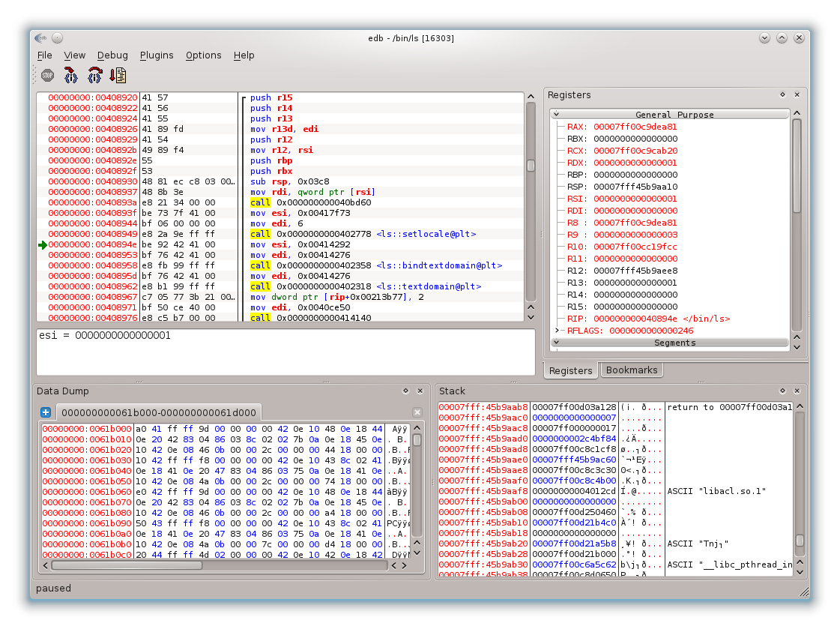Float the Data Dump panel using its diamond icon
840x629 pixels.
click(405, 391)
